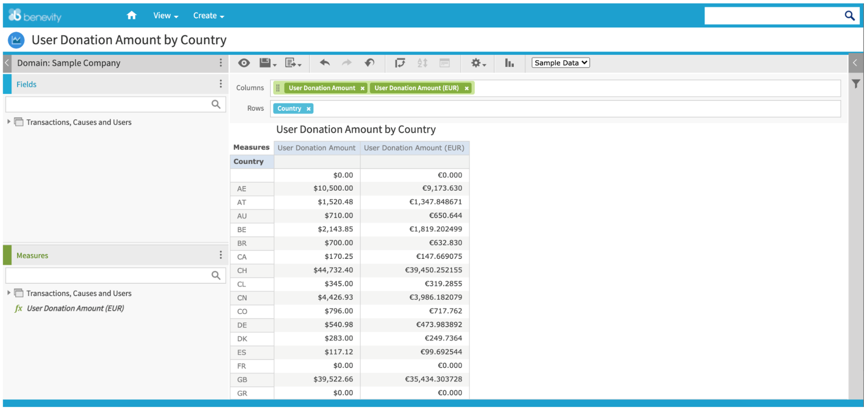Click the Switch Group pivot icon
The height and width of the screenshot is (410, 868).
tap(400, 63)
